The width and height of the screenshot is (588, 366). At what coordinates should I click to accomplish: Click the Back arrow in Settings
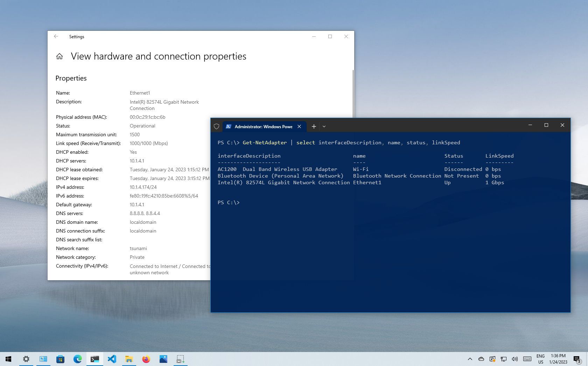point(56,36)
